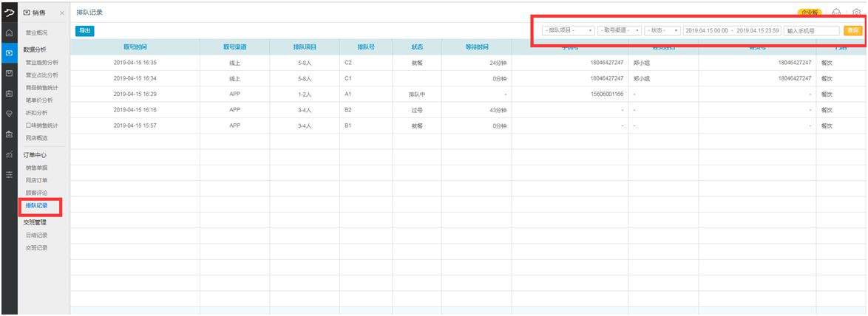Open customer service headset icon
The image size is (868, 316).
click(x=836, y=13)
